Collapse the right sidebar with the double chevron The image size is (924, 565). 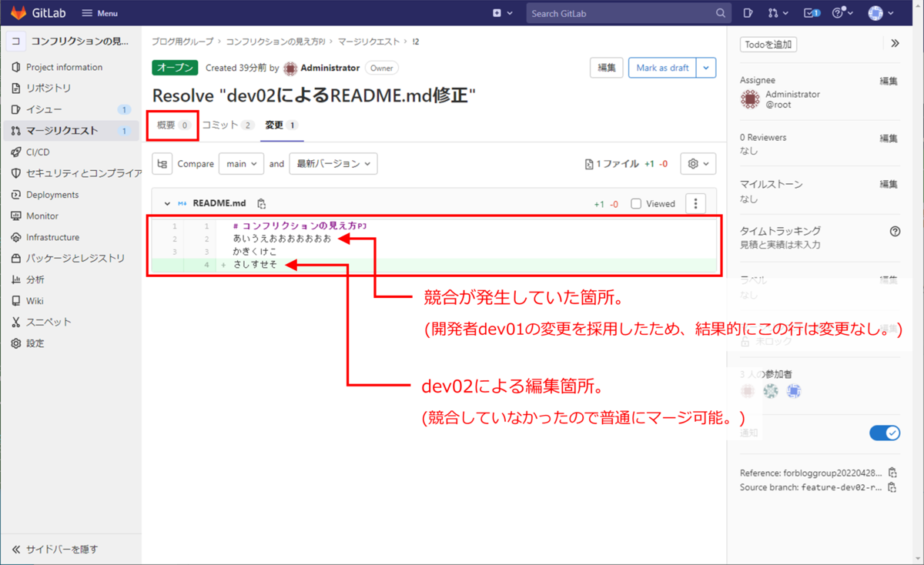(x=895, y=44)
